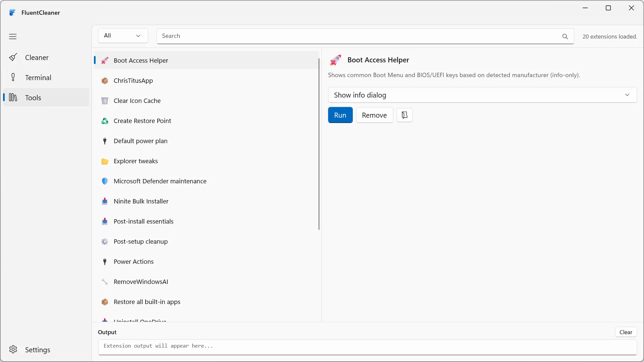Select Ninite Bulk Installer extension

tap(206, 201)
